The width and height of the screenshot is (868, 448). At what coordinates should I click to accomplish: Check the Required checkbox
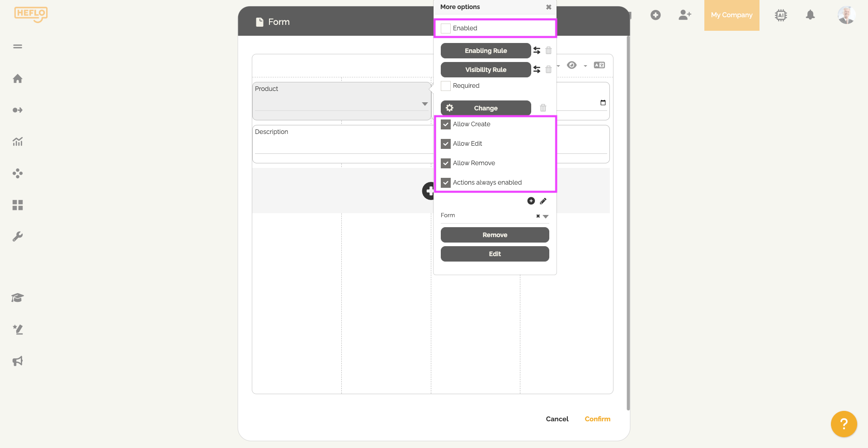(446, 86)
